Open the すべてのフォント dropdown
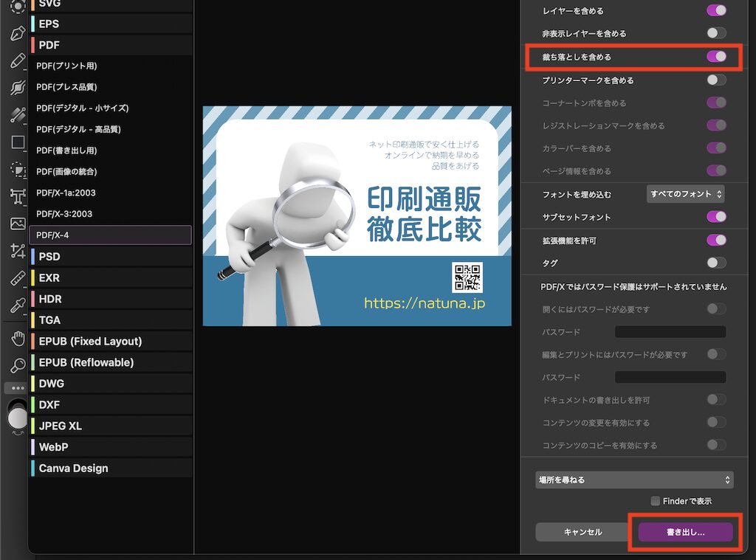756x560 pixels. point(685,194)
